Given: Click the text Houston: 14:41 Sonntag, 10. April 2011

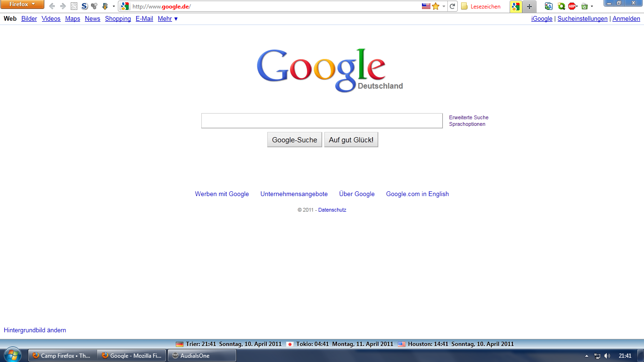Looking at the screenshot, I should pyautogui.click(x=461, y=344).
